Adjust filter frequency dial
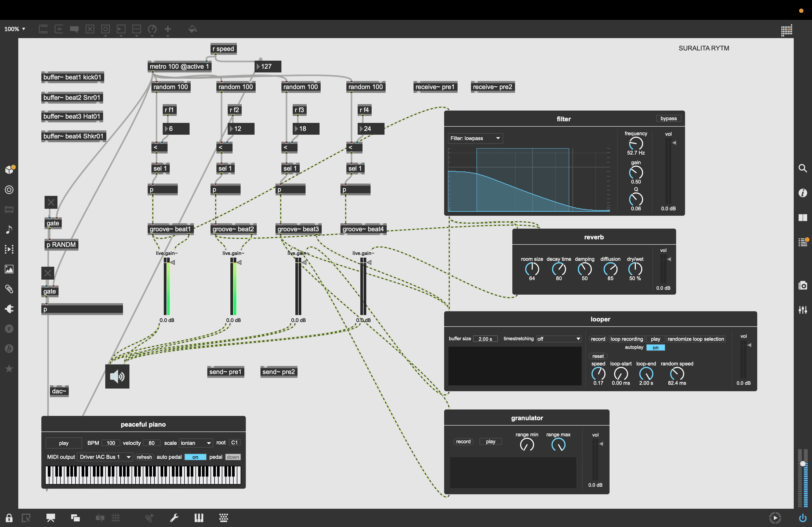This screenshot has width=812, height=527. coord(636,144)
